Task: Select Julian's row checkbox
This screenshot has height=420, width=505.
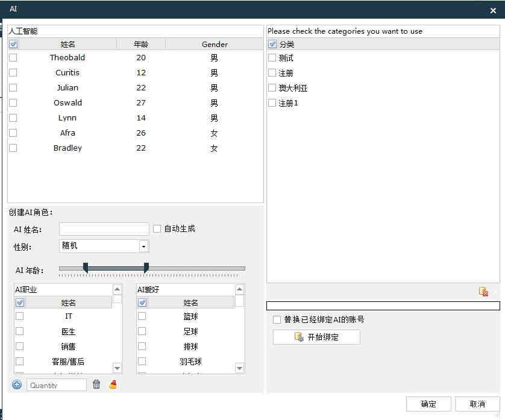Action: point(13,87)
